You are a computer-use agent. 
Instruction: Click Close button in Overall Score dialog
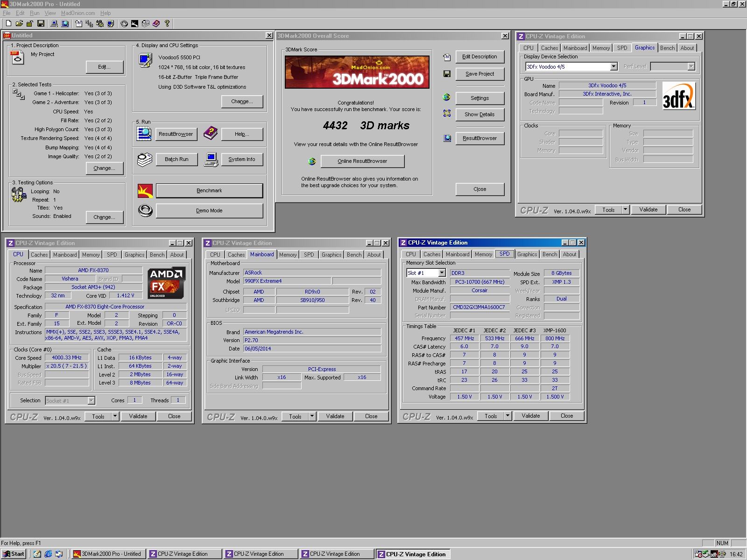point(479,189)
